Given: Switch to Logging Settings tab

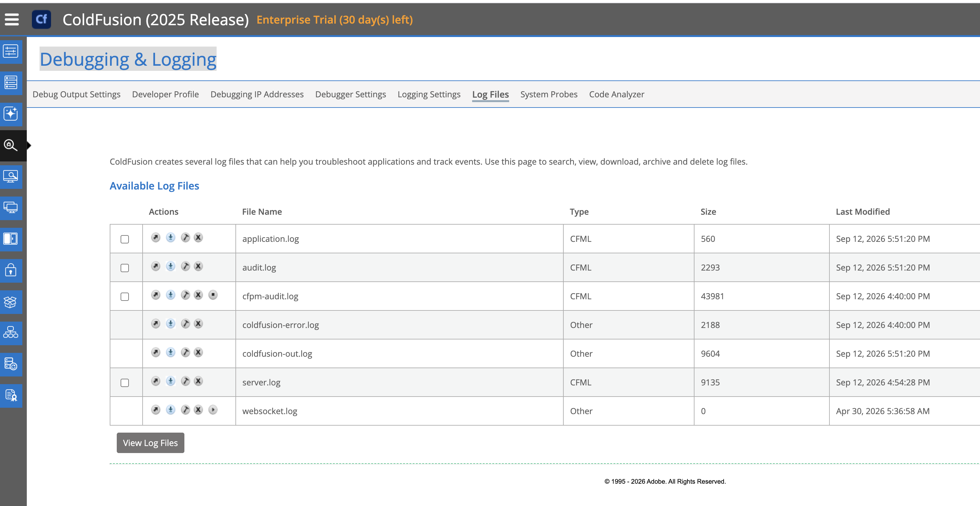Looking at the screenshot, I should tap(429, 94).
